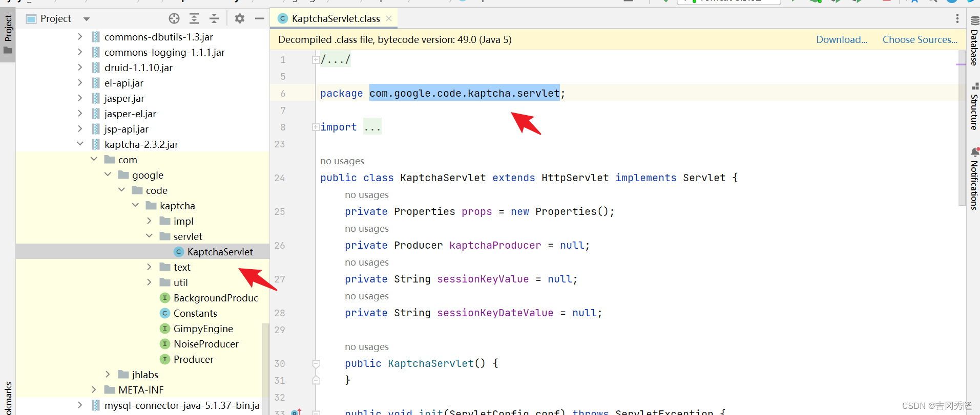Toggle the Project tool window stripe button
This screenshot has width=980, height=415.
click(8, 34)
